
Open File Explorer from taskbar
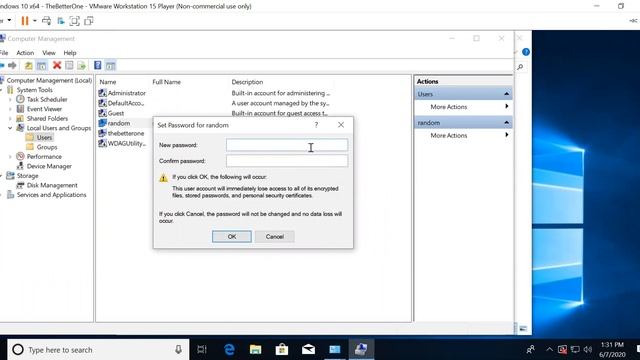(x=256, y=349)
